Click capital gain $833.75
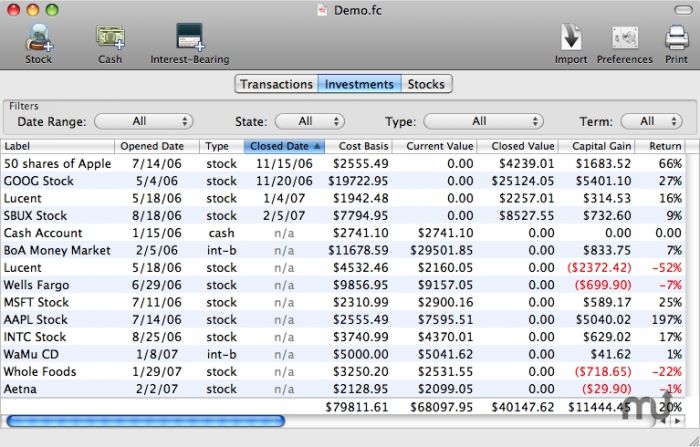 coord(607,250)
